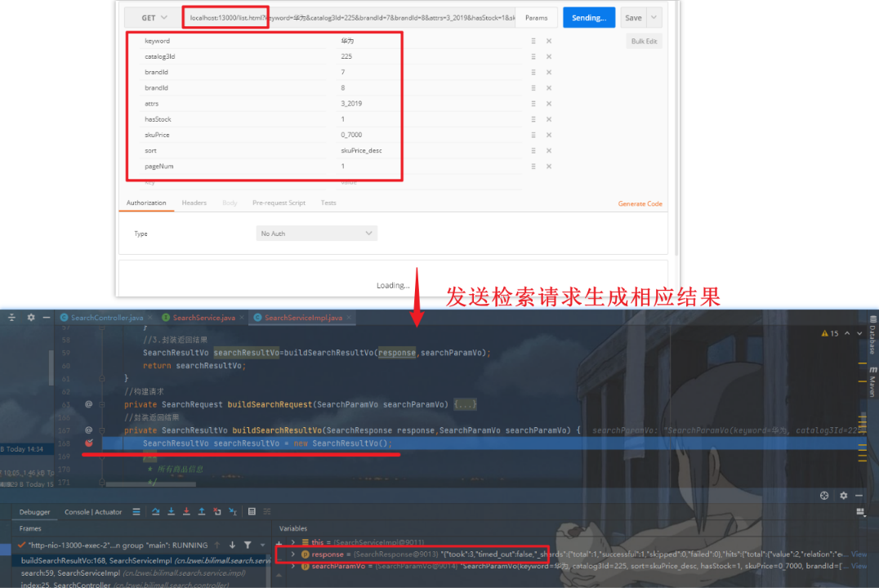This screenshot has width=879, height=588.
Task: Open the Pre-request Script tab
Action: tap(279, 203)
